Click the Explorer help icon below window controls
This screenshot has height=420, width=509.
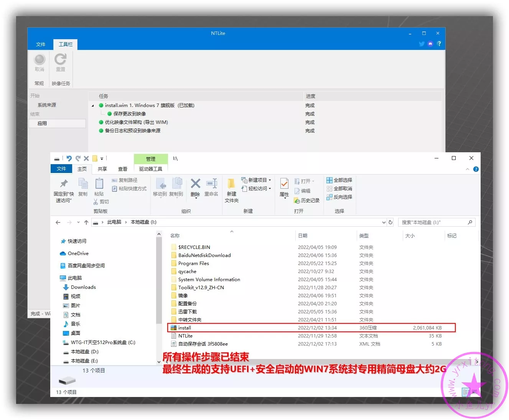[x=476, y=169]
